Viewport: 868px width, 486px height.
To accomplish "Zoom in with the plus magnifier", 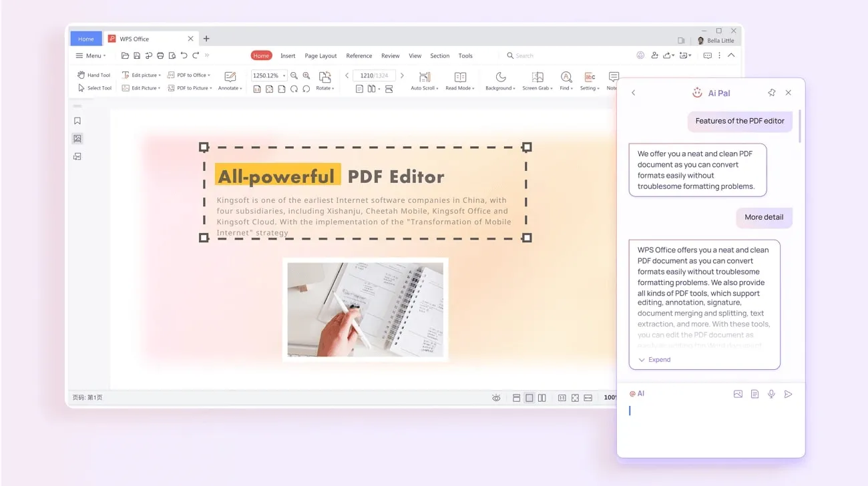I will (306, 75).
